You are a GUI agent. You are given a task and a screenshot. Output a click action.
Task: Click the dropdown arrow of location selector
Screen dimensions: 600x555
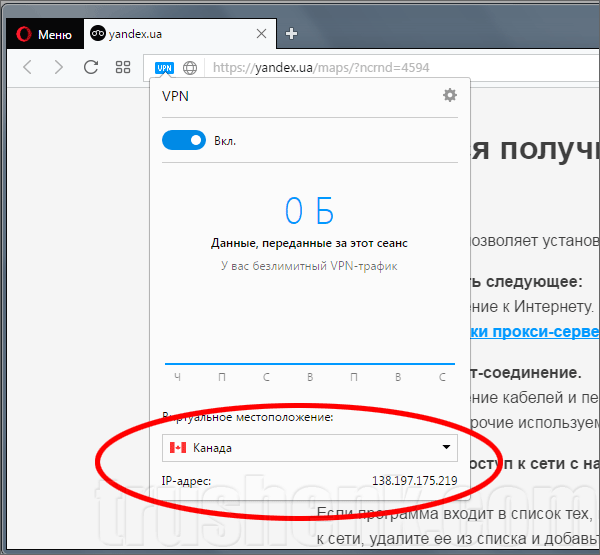446,447
